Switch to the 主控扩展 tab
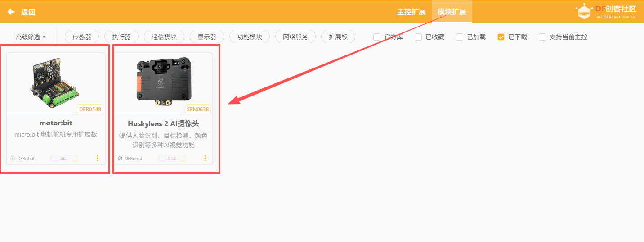This screenshot has width=644, height=242. (411, 12)
